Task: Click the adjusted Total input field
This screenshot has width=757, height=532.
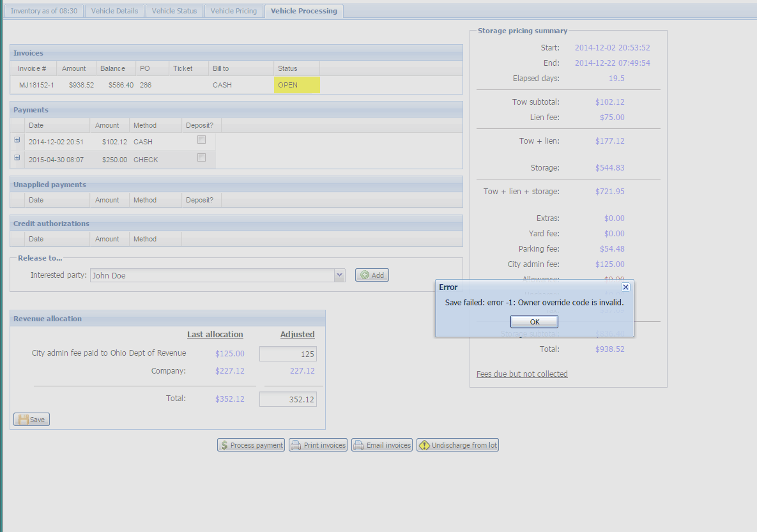Action: [x=287, y=399]
